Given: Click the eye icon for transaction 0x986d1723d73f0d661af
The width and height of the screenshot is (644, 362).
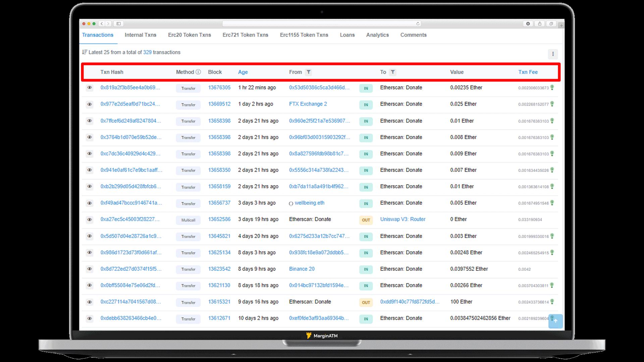Looking at the screenshot, I should point(90,252).
